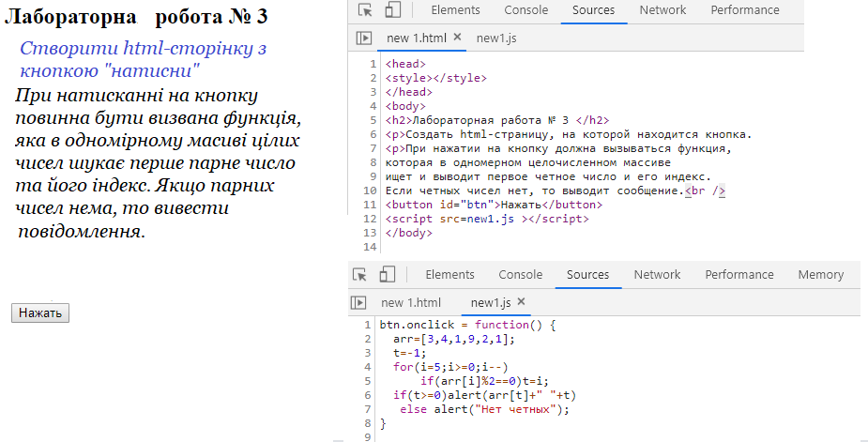868x442 pixels.
Task: Close the new 1.html file tab in upper panel
Action: (x=457, y=38)
